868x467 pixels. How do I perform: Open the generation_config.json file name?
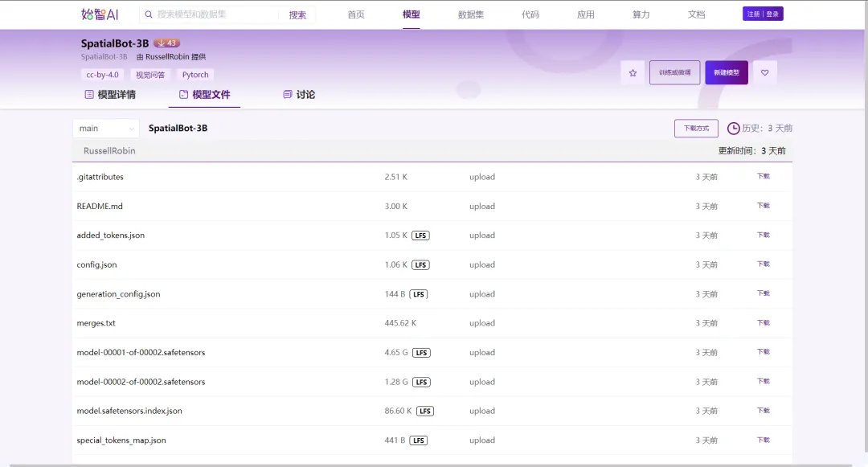[x=118, y=294]
